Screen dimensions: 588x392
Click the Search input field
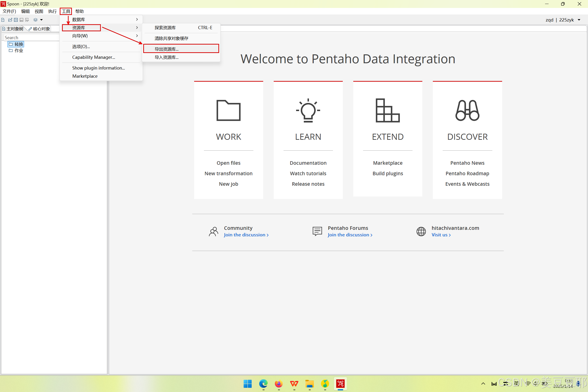31,38
